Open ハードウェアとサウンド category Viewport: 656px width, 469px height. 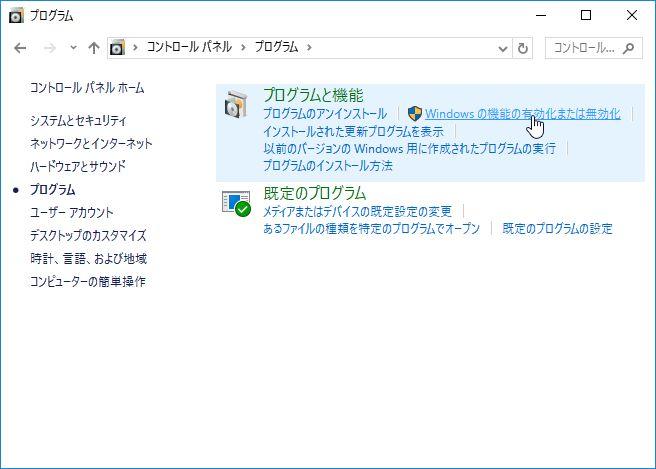(x=78, y=167)
